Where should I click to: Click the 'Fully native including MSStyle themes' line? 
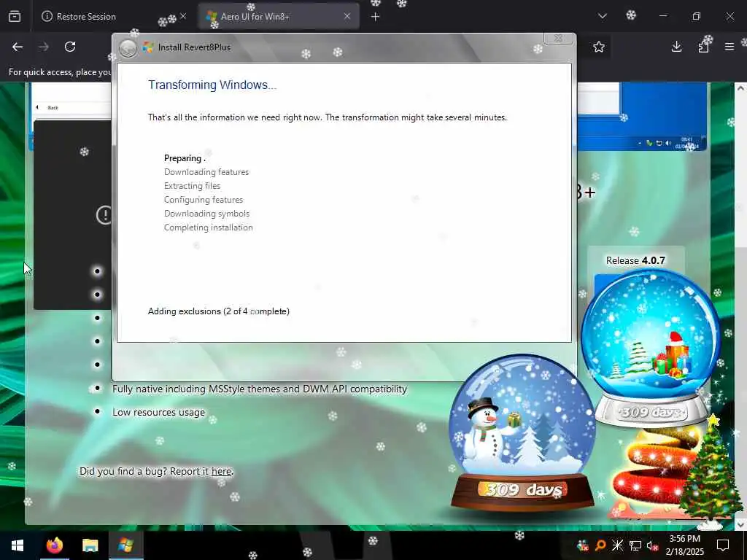coord(260,389)
